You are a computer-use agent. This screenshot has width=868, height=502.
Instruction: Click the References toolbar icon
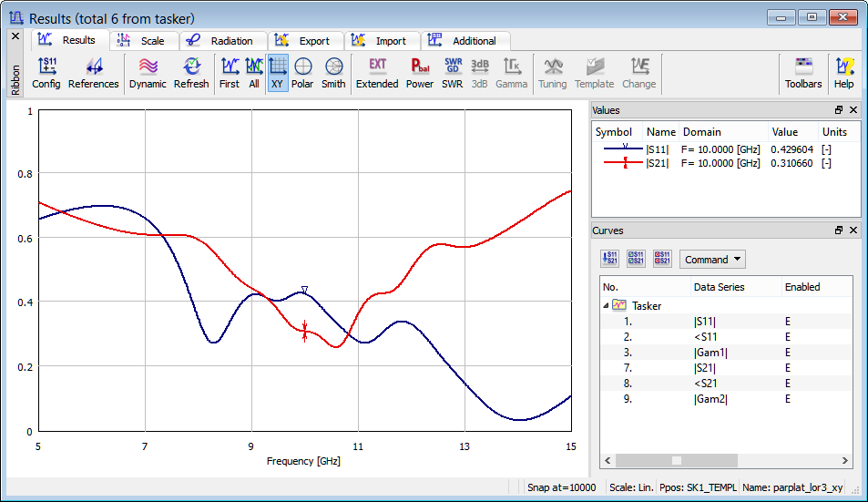pyautogui.click(x=94, y=73)
